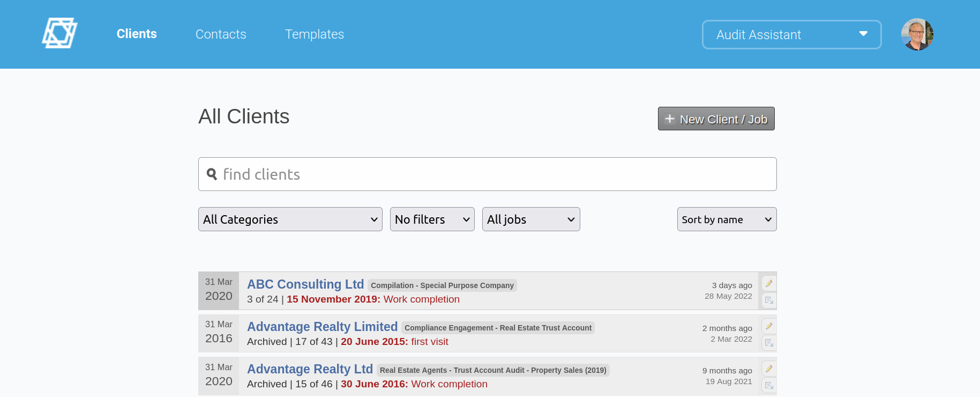Edit the ABC Consulting Ltd job
The image size is (980, 397).
click(x=769, y=283)
